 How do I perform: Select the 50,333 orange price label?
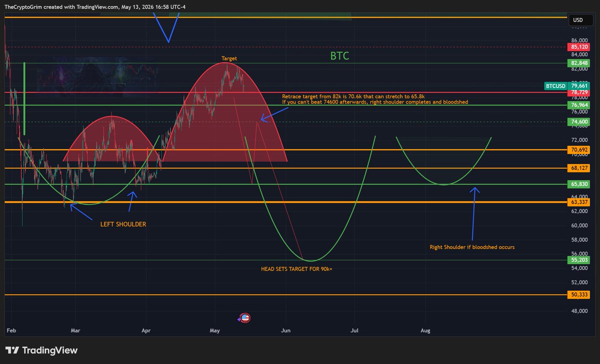pos(578,295)
